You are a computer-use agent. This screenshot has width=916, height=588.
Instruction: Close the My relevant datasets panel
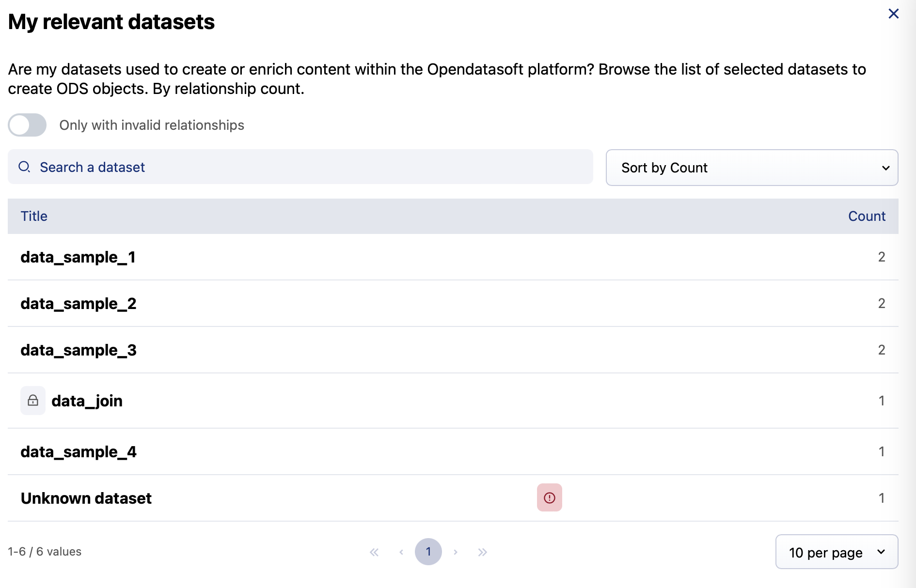coord(893,14)
